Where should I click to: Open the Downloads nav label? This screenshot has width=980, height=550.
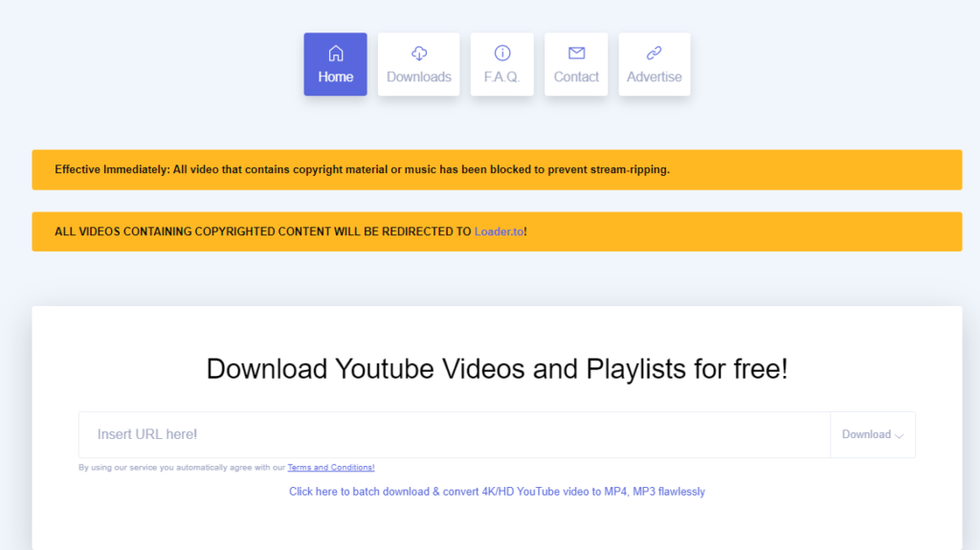click(x=418, y=77)
